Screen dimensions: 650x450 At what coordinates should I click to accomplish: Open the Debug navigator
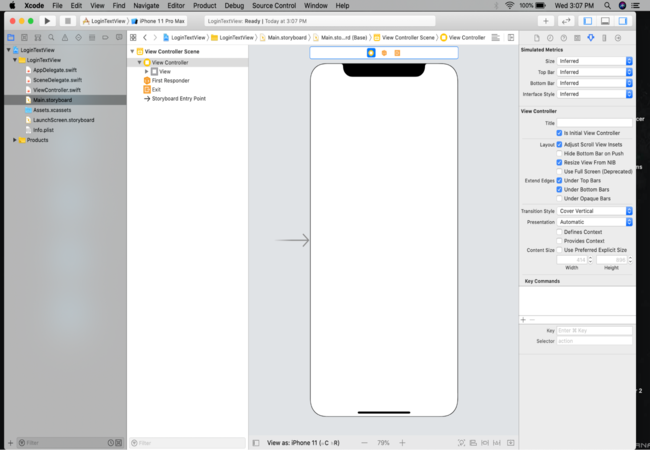coord(92,37)
